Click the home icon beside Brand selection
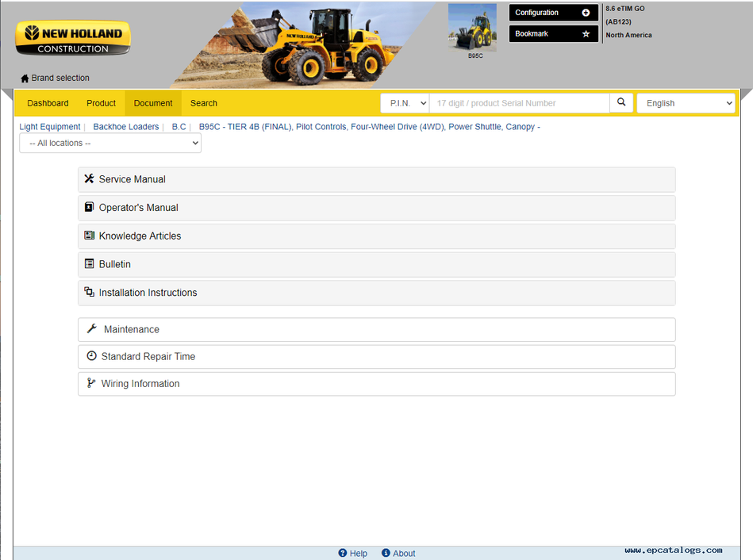Image resolution: width=753 pixels, height=560 pixels. click(25, 79)
